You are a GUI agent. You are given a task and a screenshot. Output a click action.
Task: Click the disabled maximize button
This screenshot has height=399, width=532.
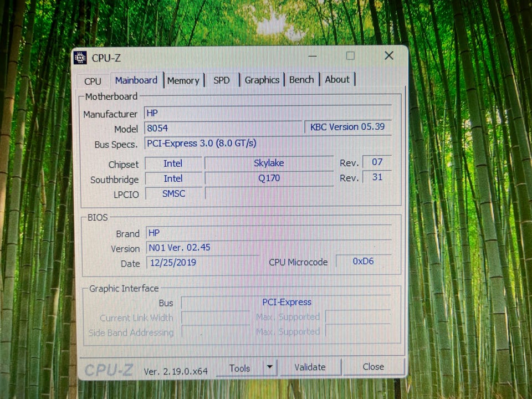pyautogui.click(x=350, y=56)
